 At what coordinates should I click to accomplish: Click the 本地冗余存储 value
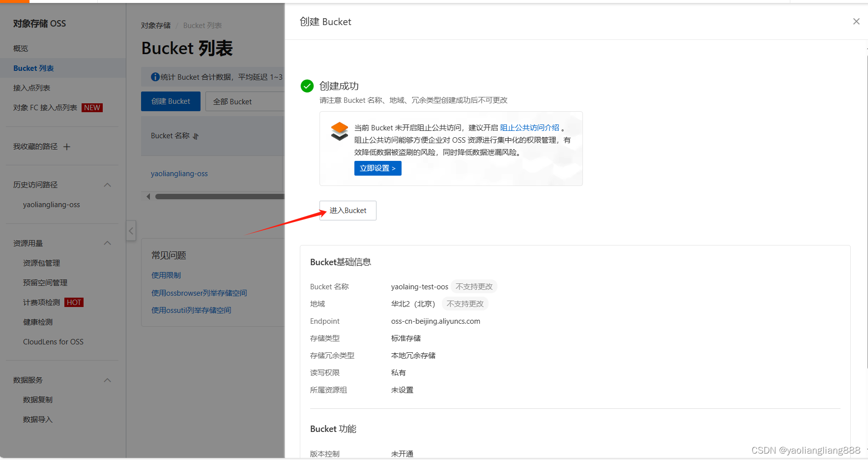coord(413,356)
